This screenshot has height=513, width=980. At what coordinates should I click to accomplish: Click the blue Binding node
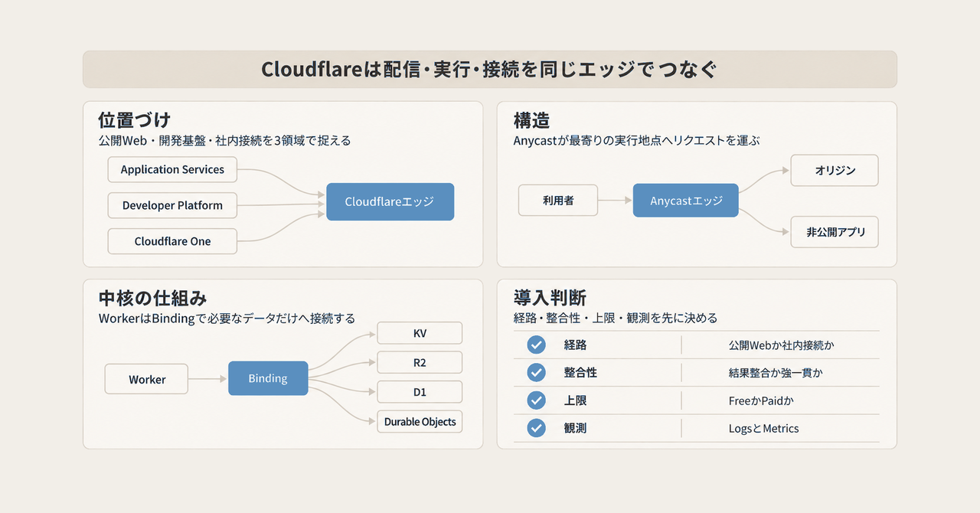click(x=268, y=378)
